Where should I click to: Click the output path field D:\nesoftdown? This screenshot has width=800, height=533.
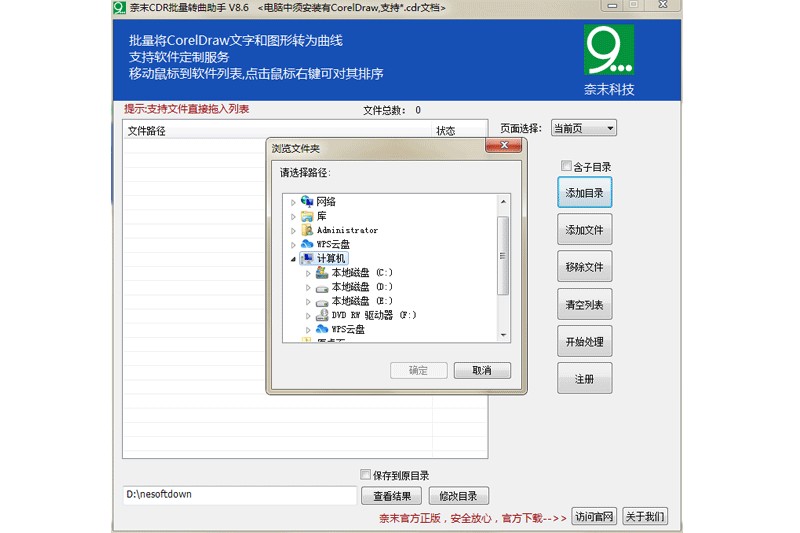pos(239,495)
